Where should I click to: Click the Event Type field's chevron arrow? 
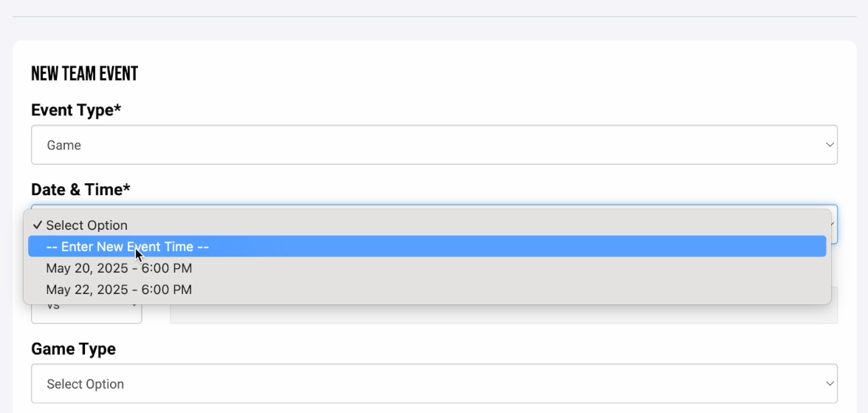(830, 145)
